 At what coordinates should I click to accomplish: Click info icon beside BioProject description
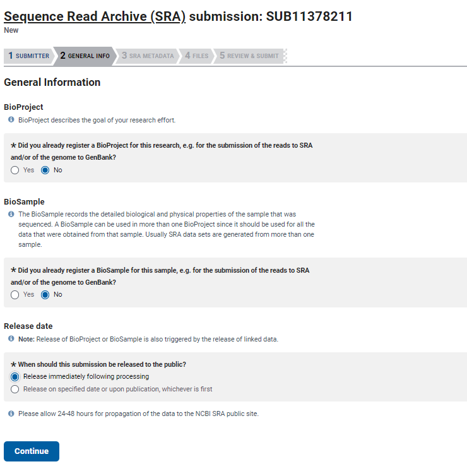coord(11,119)
